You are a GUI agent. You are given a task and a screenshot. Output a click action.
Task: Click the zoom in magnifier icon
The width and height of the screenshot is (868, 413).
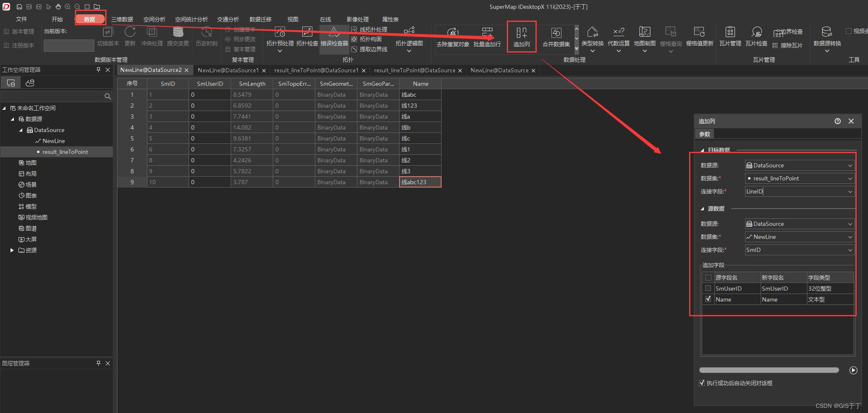click(x=68, y=7)
